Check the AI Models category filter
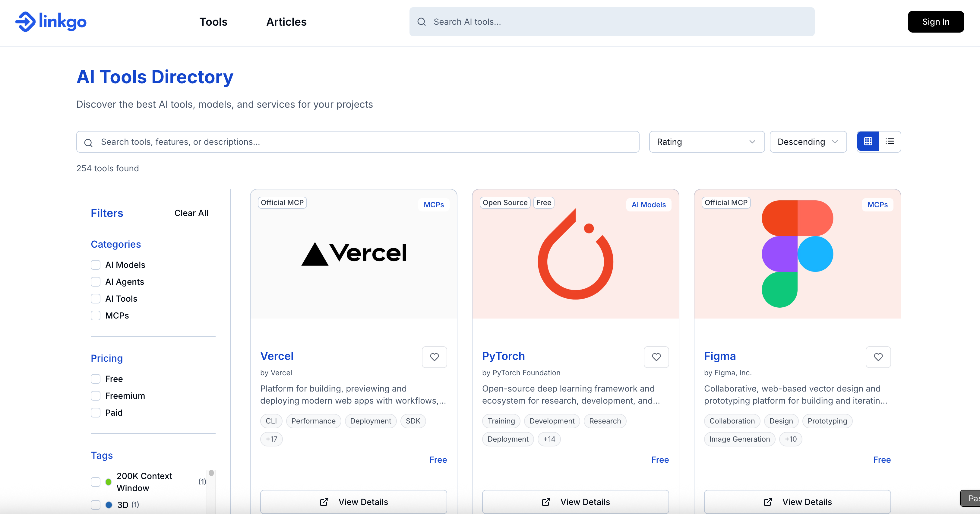Viewport: 980px width, 514px height. tap(96, 265)
